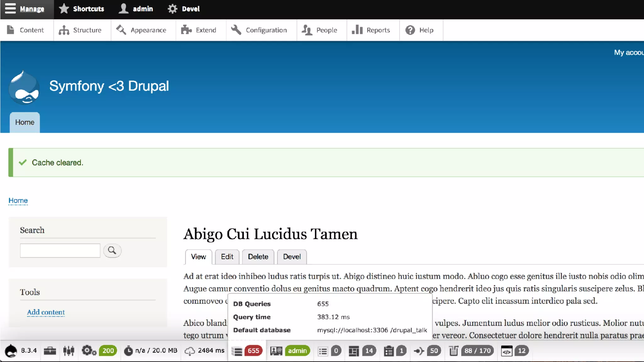This screenshot has width=644, height=362.
Task: Click the Add content link under Tools
Action: [46, 312]
